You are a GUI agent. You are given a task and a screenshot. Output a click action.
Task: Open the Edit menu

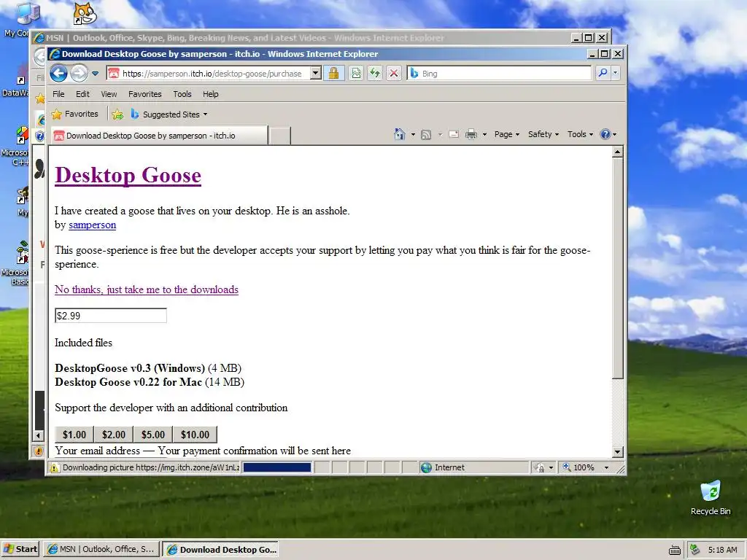pyautogui.click(x=82, y=94)
